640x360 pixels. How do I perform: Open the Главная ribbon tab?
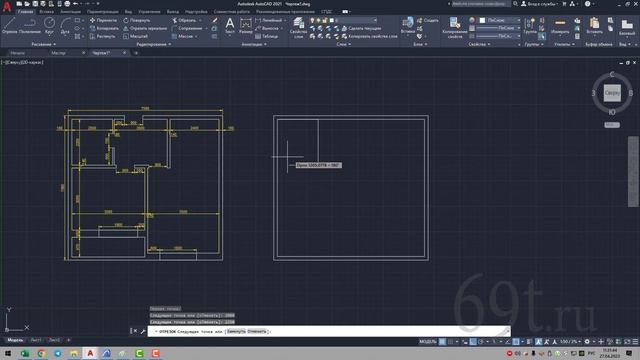coord(25,12)
